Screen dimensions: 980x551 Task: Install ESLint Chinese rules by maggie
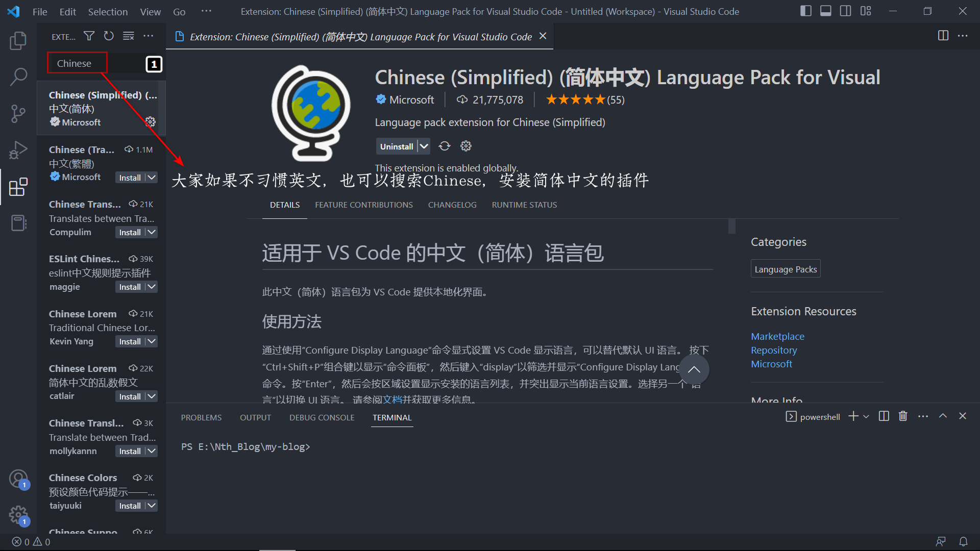130,287
